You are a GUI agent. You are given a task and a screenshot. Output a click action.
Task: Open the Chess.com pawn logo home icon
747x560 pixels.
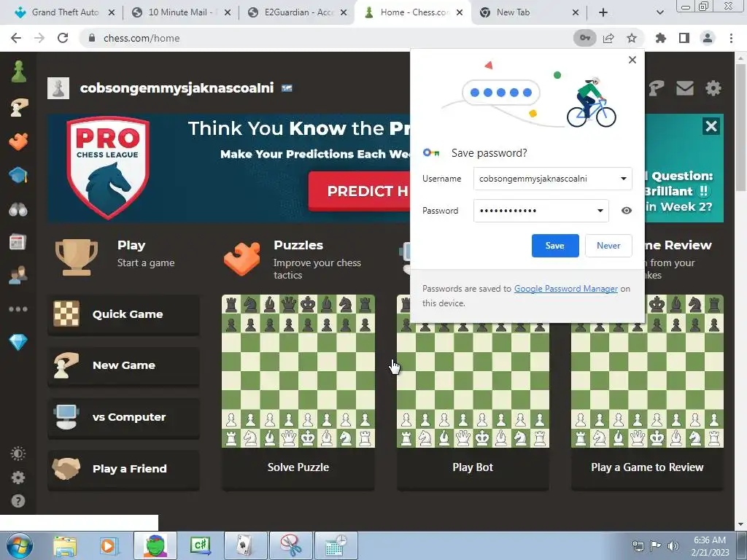[x=18, y=72]
